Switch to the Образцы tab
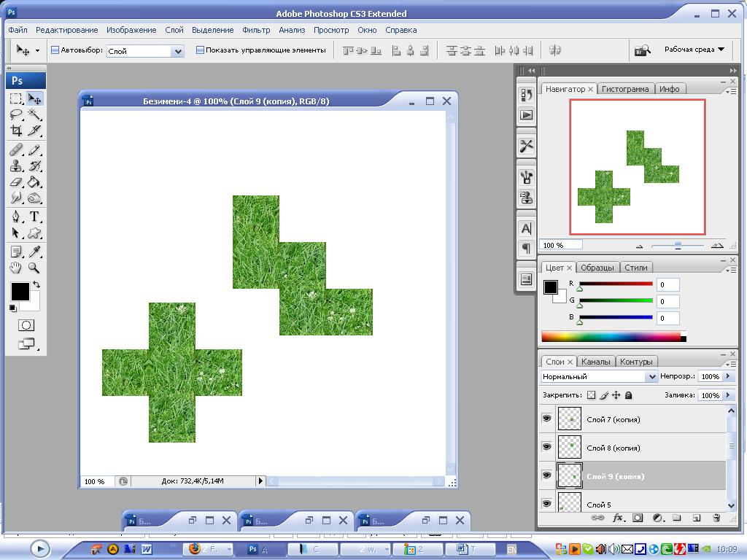 pyautogui.click(x=597, y=268)
